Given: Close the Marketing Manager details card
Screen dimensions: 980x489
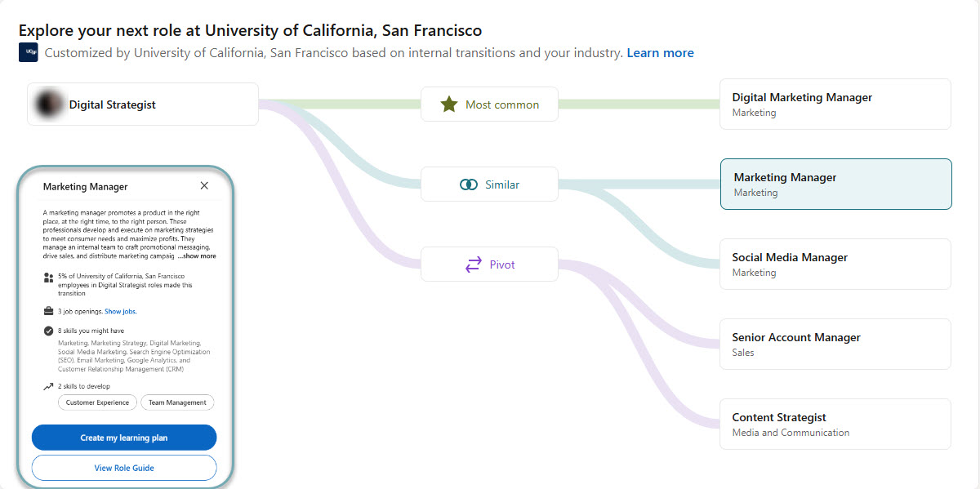Looking at the screenshot, I should coord(204,186).
